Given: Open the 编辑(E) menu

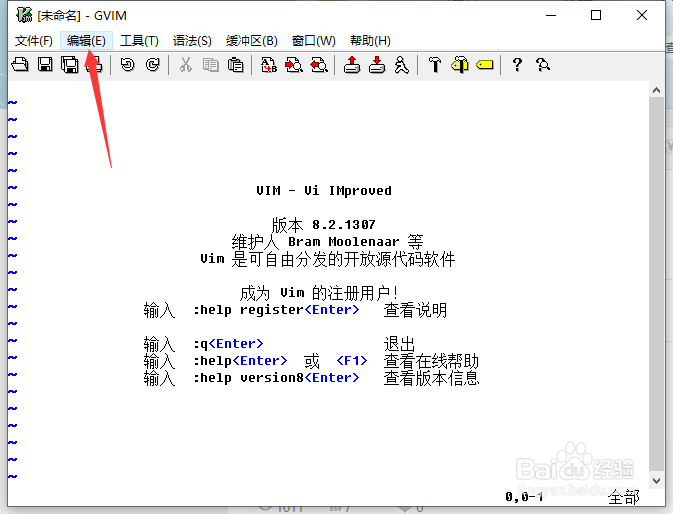Looking at the screenshot, I should [x=86, y=41].
